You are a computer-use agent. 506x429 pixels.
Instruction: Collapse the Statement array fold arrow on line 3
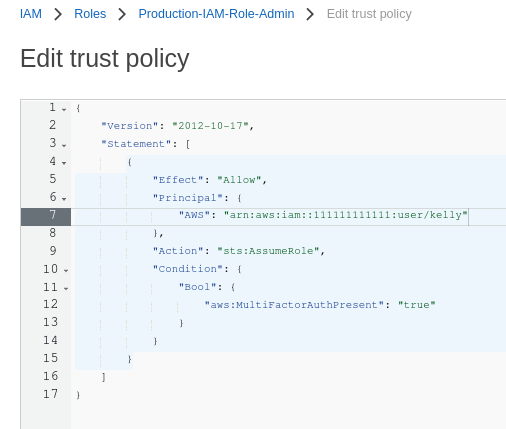[64, 145]
